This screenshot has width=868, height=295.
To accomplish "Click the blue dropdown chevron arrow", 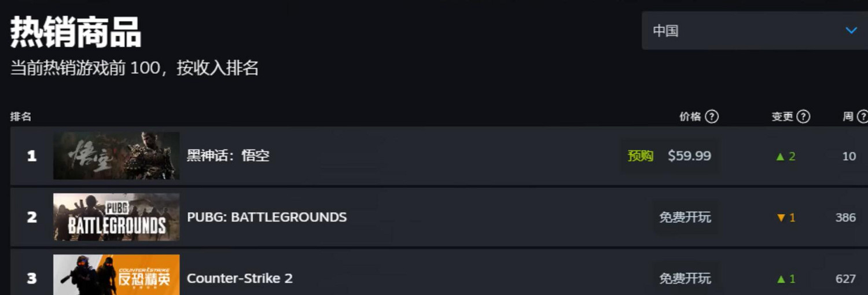I will [851, 31].
